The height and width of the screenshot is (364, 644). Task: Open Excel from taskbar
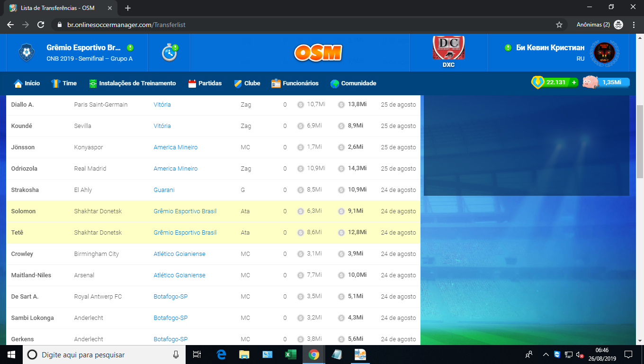(290, 355)
